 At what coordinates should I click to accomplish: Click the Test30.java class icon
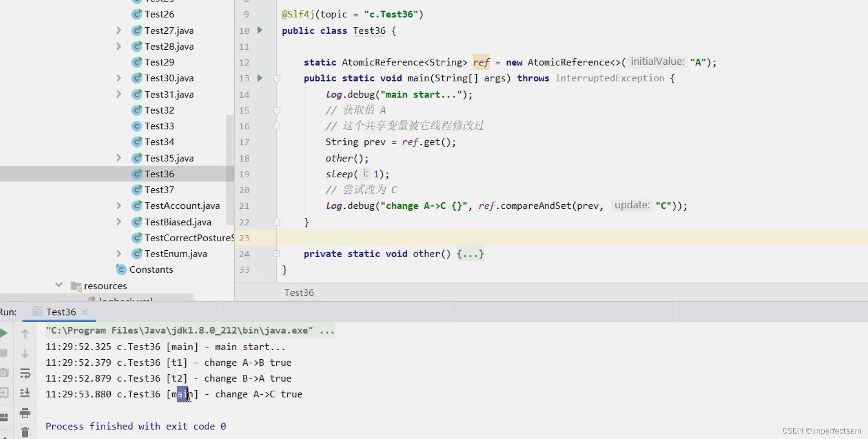click(x=137, y=78)
